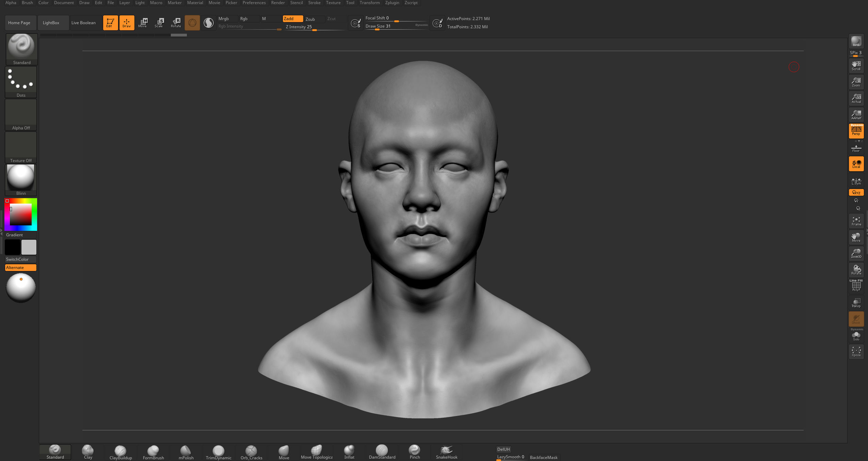This screenshot has width=868, height=461.
Task: Select the FormBrush brush
Action: click(153, 452)
